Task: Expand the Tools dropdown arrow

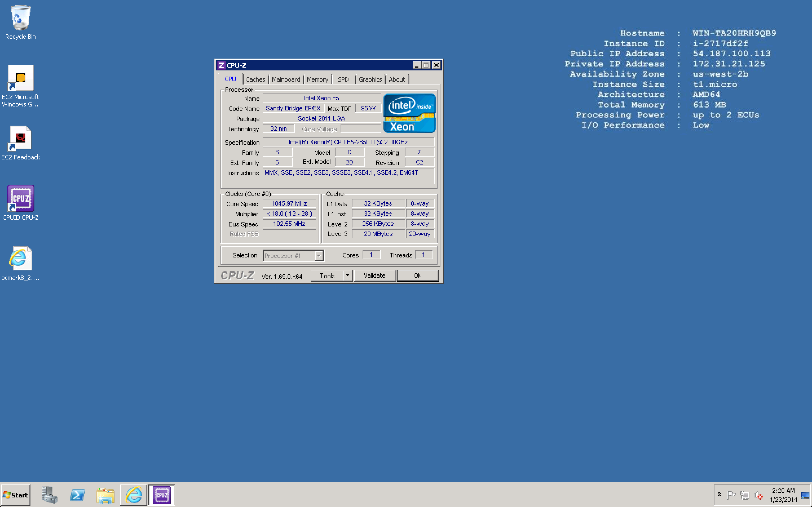Action: coord(348,275)
